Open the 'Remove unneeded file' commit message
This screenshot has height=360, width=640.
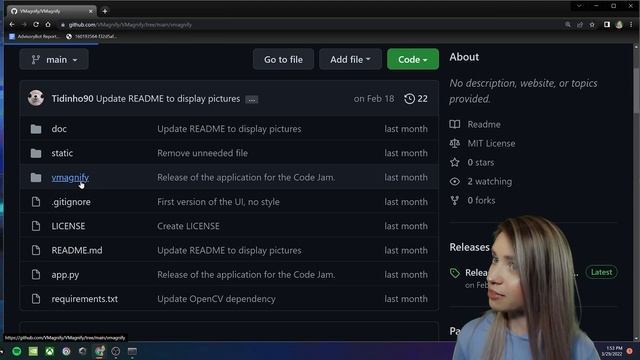pyautogui.click(x=202, y=153)
